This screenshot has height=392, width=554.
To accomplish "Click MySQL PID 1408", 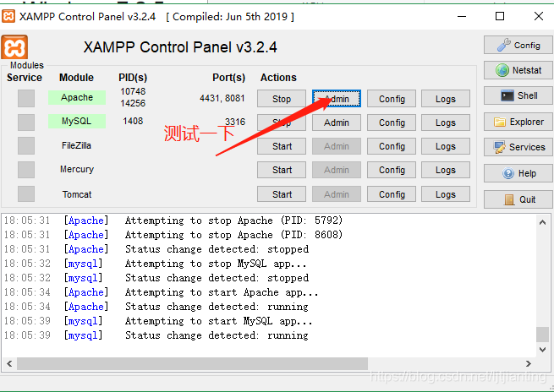I will tap(133, 121).
